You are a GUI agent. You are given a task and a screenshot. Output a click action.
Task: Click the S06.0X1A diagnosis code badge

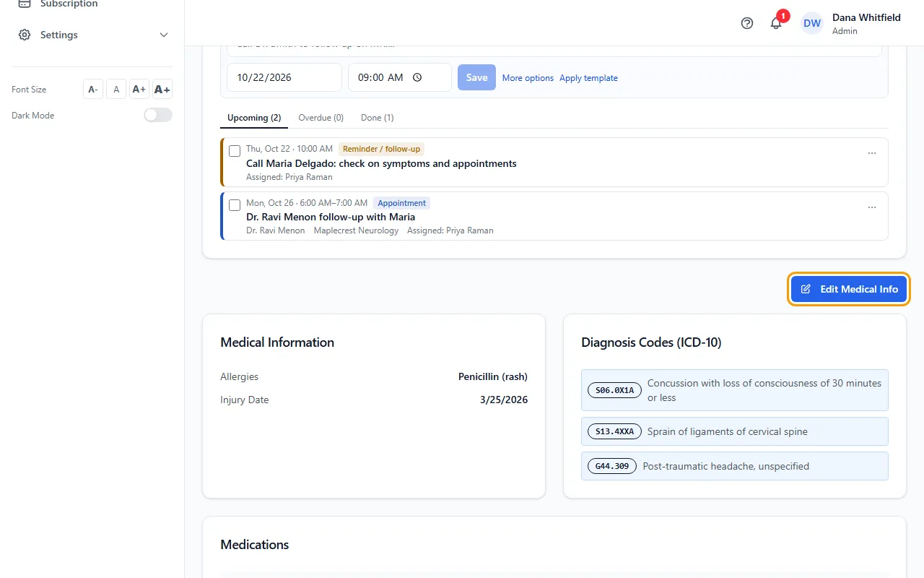coord(614,390)
